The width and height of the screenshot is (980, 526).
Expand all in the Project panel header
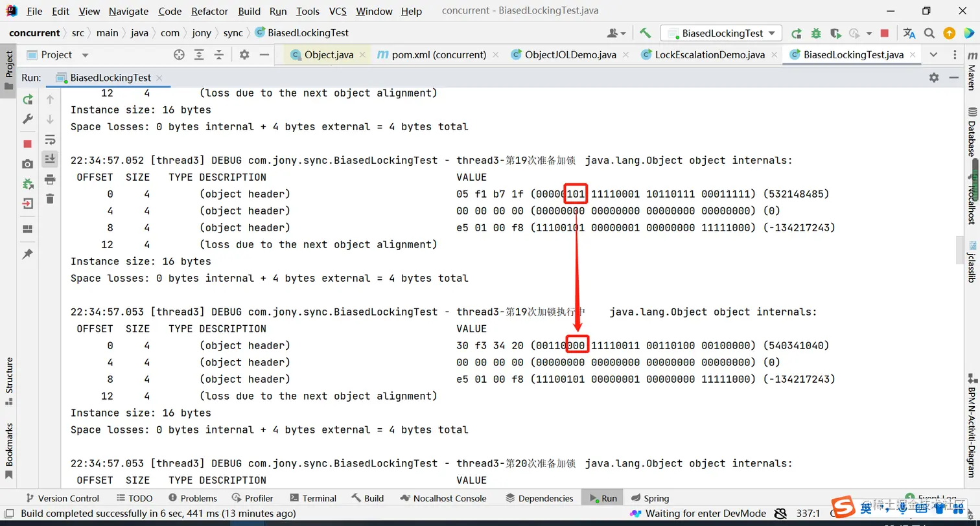199,55
